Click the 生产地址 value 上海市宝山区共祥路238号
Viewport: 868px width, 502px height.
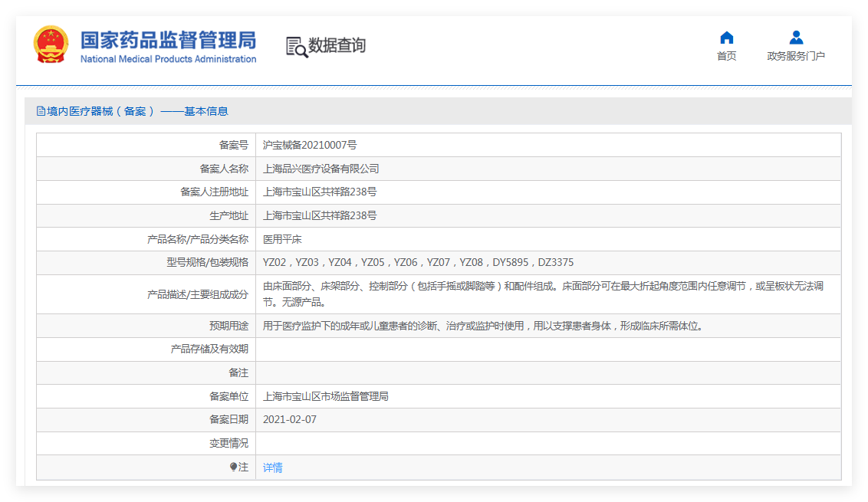point(320,216)
